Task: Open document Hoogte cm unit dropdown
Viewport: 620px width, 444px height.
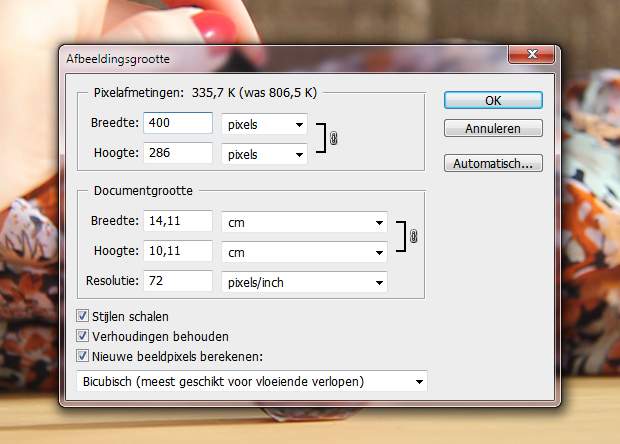Action: point(304,252)
